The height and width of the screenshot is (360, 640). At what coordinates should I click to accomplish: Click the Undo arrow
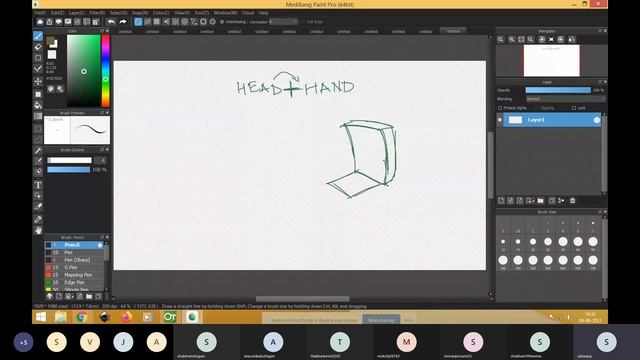[x=111, y=22]
